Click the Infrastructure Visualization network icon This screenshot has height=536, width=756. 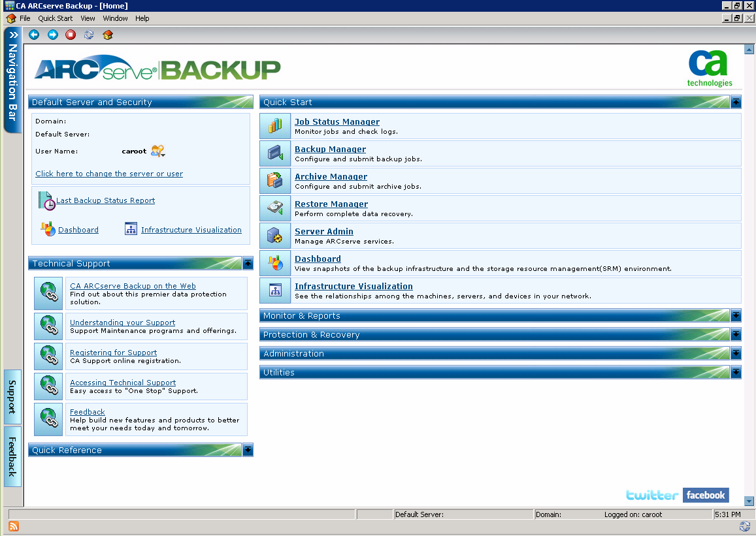(x=274, y=290)
